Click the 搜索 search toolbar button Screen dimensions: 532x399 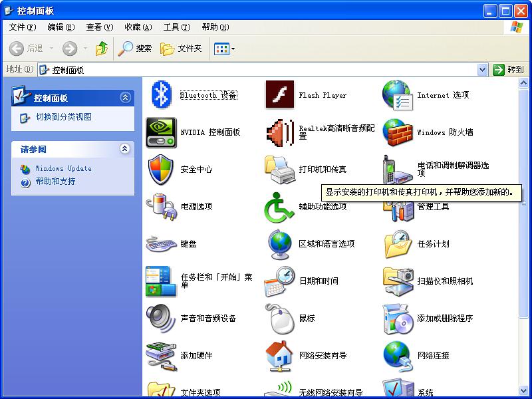[x=135, y=49]
